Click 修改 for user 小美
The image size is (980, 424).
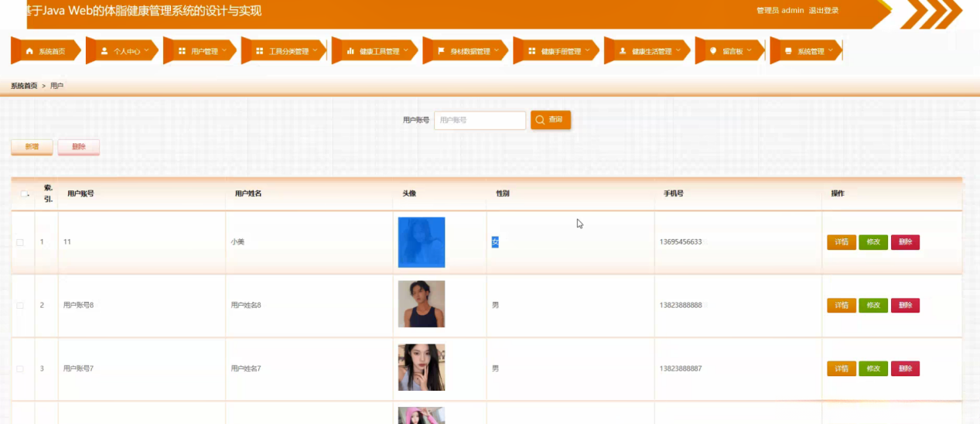873,242
